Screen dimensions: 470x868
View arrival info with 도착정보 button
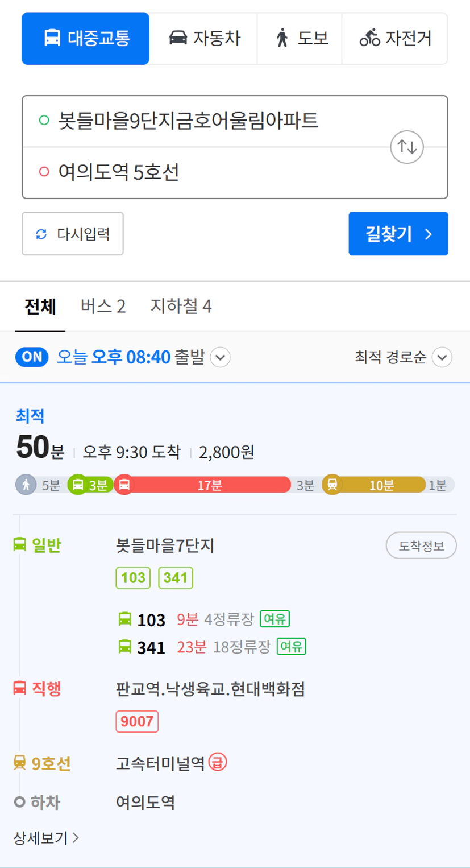421,547
